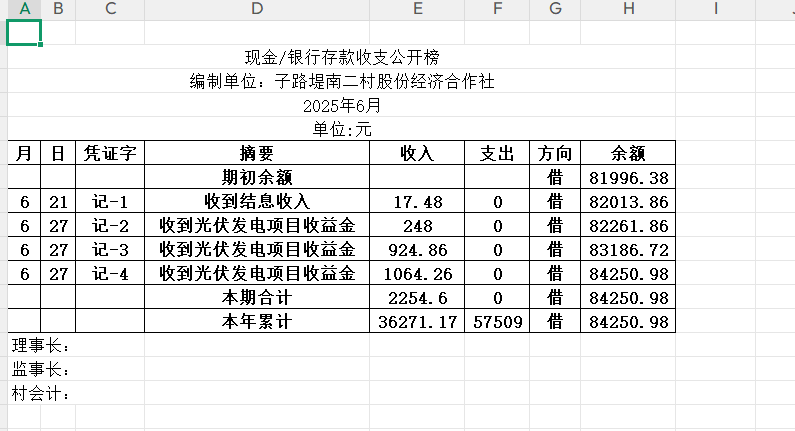Click the 村会计 signature cell

(40, 393)
